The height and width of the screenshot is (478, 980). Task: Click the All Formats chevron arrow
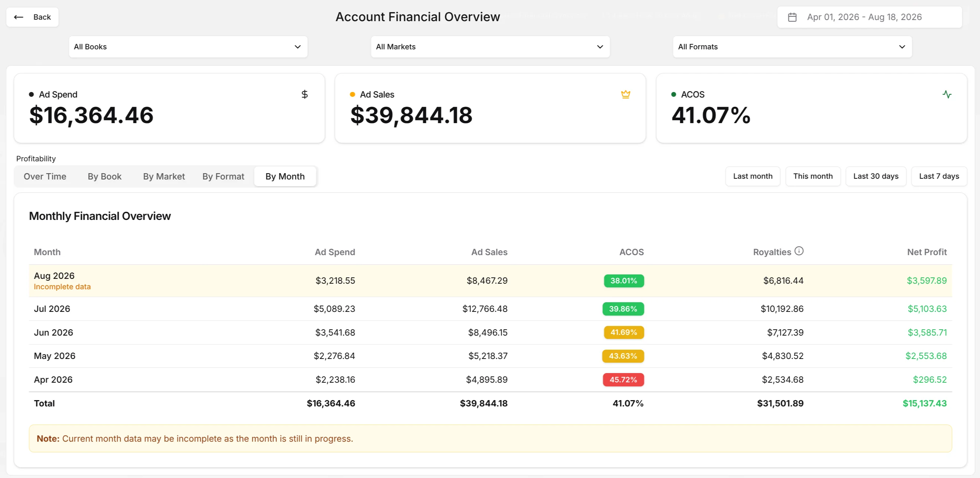902,47
